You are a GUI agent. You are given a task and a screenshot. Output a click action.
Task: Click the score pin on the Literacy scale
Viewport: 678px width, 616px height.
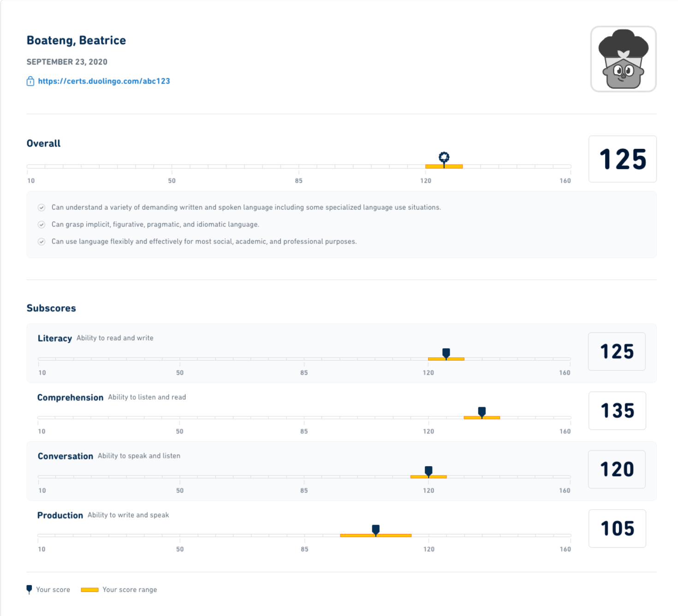[x=446, y=353]
